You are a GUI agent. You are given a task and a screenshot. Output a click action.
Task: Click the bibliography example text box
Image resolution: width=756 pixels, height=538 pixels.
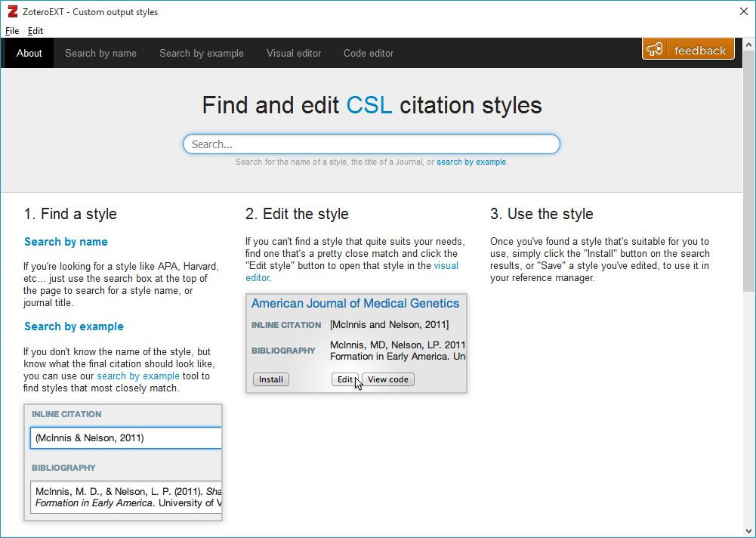click(126, 497)
